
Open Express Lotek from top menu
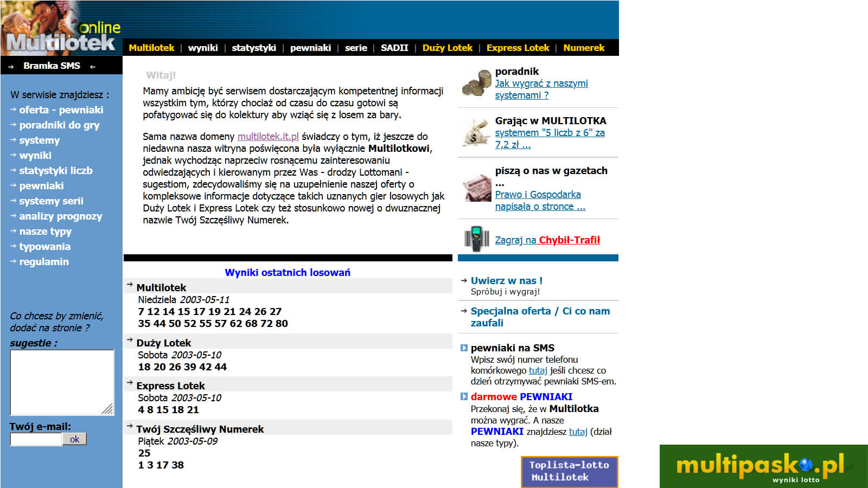[518, 48]
